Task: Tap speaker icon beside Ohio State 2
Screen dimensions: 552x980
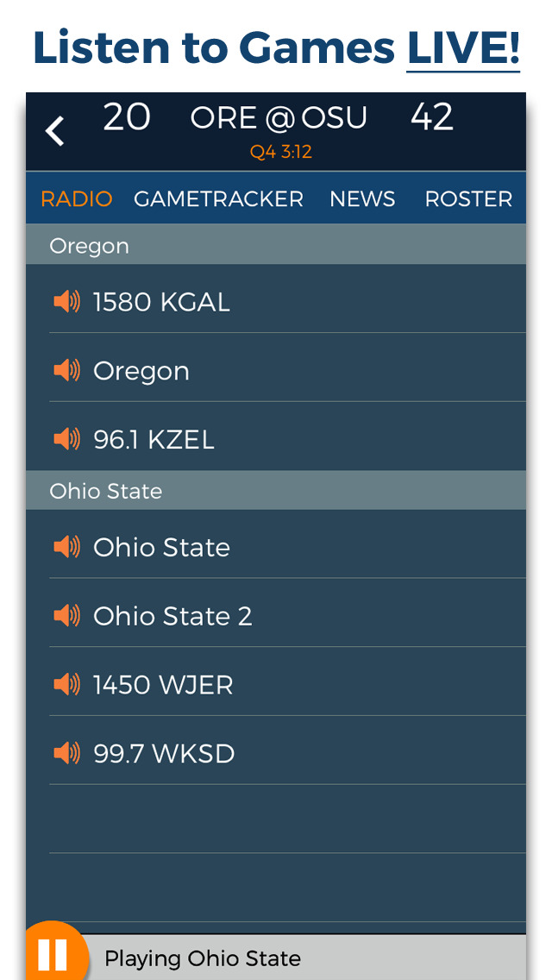Action: (66, 615)
